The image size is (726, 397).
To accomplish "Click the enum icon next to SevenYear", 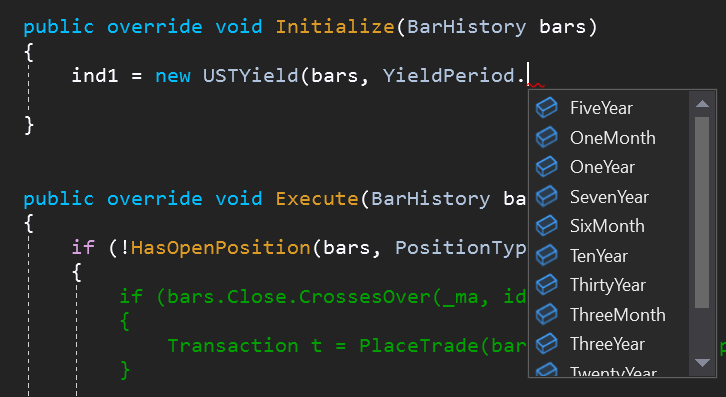I will point(546,196).
